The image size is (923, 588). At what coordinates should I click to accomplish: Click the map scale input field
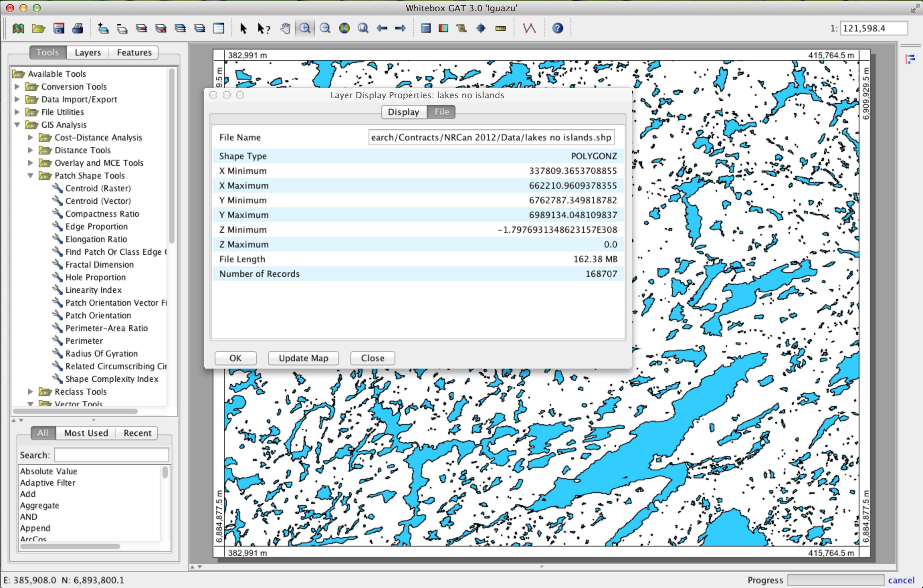pyautogui.click(x=874, y=28)
